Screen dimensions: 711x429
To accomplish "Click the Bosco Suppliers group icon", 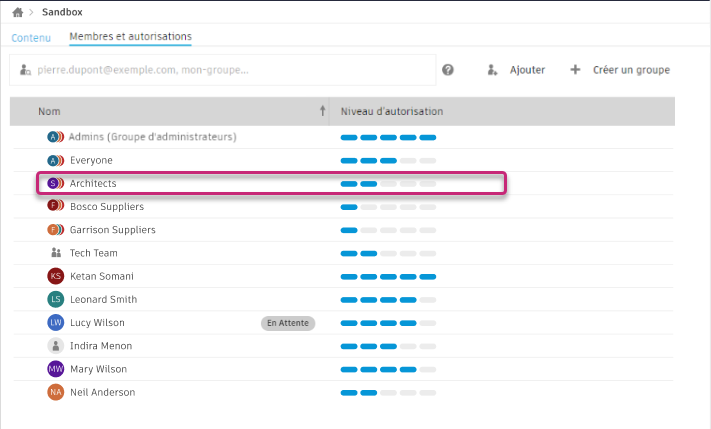I will tap(55, 206).
